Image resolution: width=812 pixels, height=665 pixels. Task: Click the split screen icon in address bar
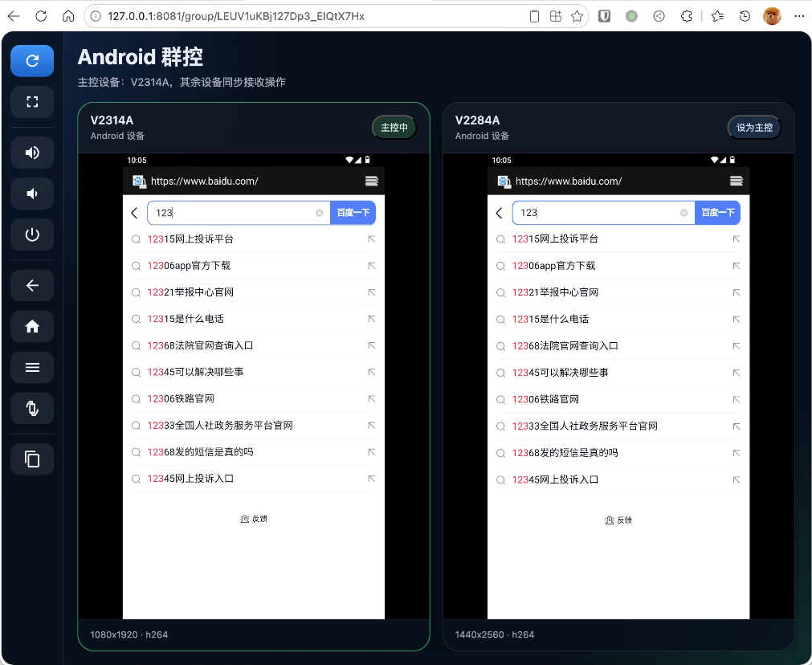(x=556, y=16)
